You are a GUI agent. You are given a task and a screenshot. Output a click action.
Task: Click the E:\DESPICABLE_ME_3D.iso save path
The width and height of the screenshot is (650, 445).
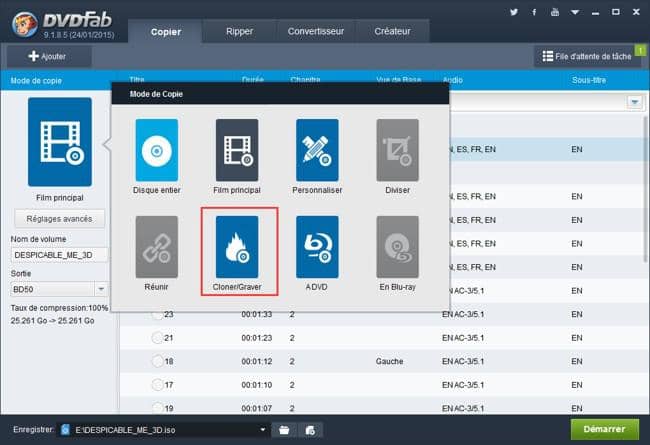pyautogui.click(x=125, y=430)
